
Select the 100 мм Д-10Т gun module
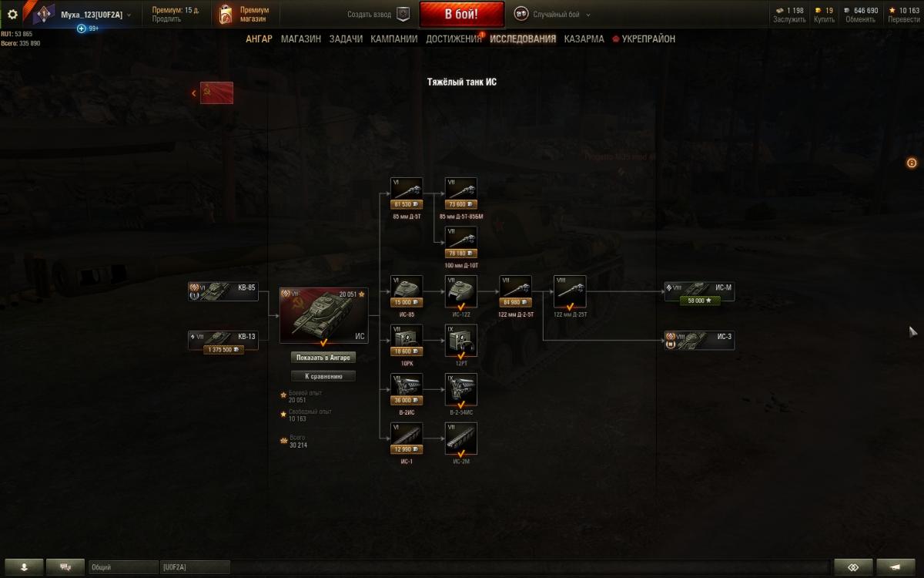pyautogui.click(x=461, y=242)
